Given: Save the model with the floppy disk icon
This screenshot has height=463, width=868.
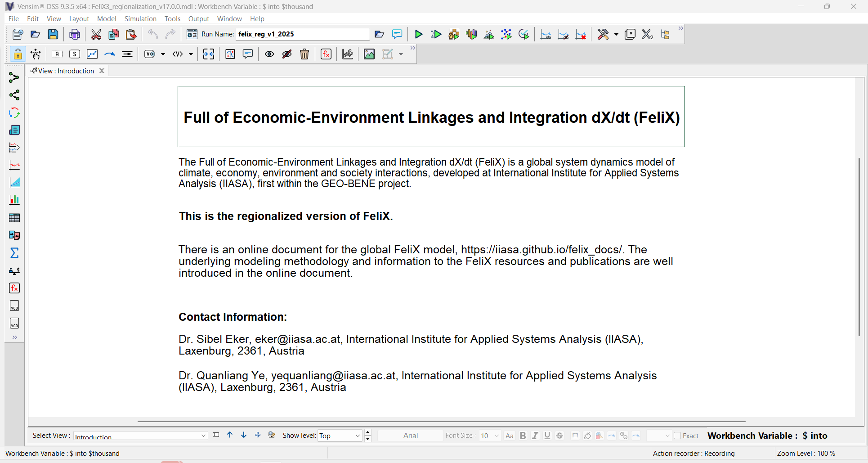Looking at the screenshot, I should click(53, 34).
